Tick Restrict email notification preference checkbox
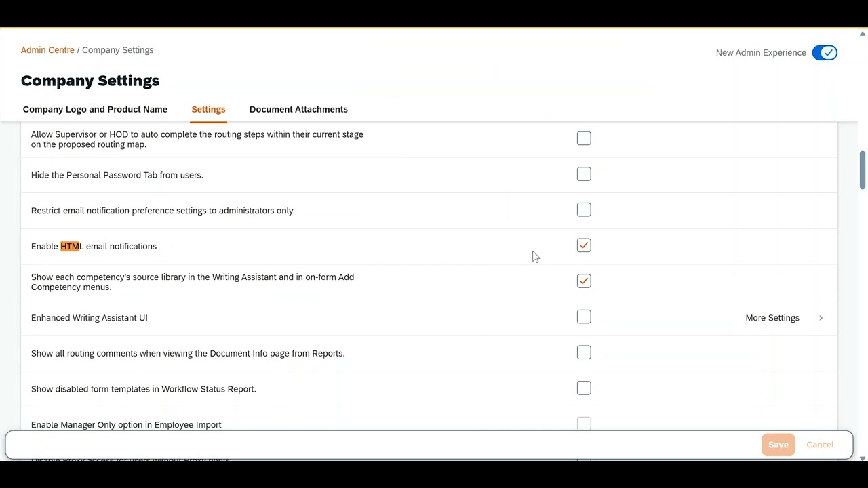 click(584, 210)
